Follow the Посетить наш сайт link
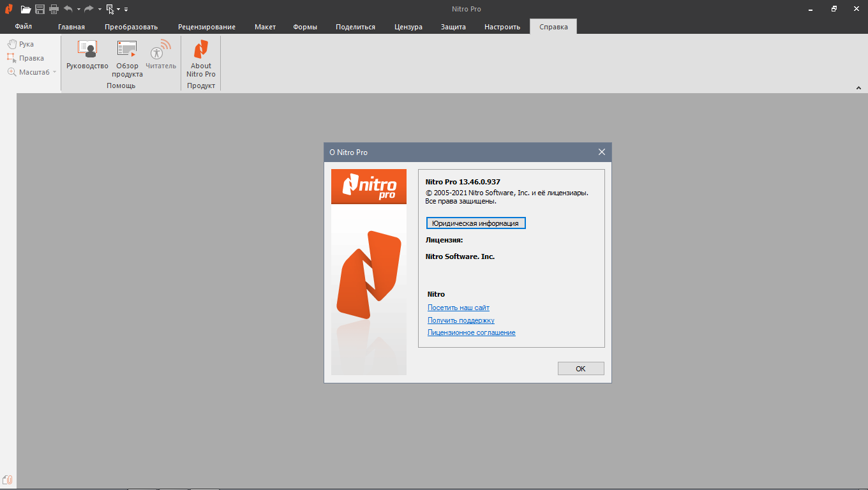 [x=458, y=308]
